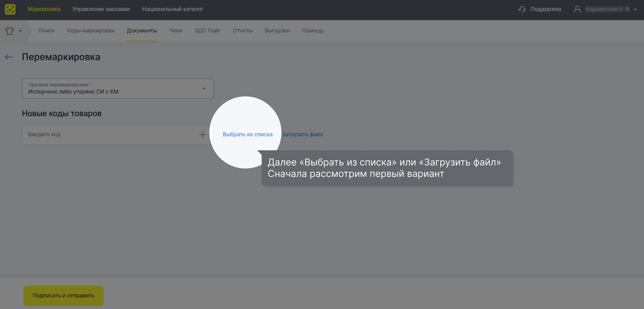This screenshot has width=644, height=309.
Task: Open the ЭДО Лайт tab
Action: (x=208, y=30)
